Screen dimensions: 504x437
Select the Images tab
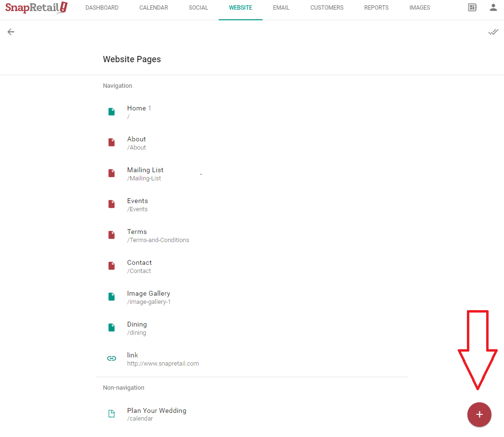coord(420,8)
